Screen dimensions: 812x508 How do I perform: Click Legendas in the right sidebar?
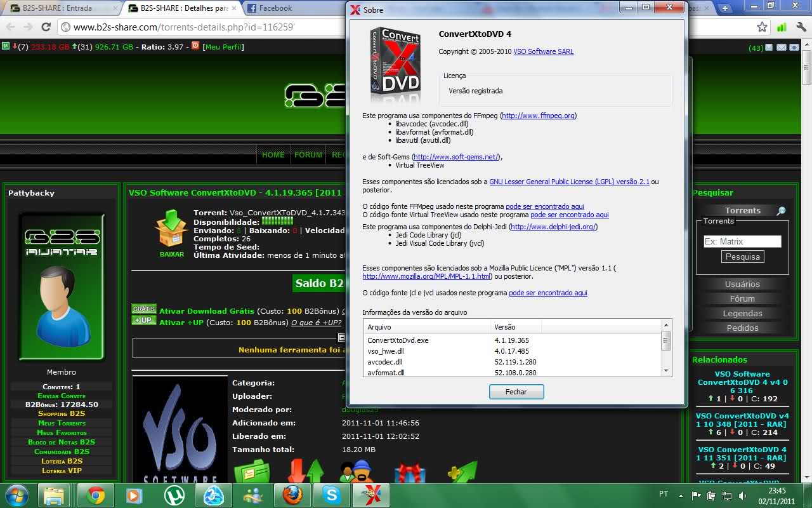tap(742, 313)
